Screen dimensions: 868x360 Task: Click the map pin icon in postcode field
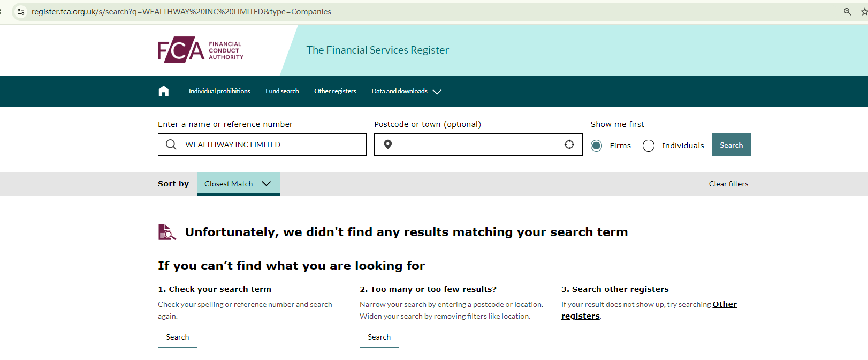pos(388,145)
